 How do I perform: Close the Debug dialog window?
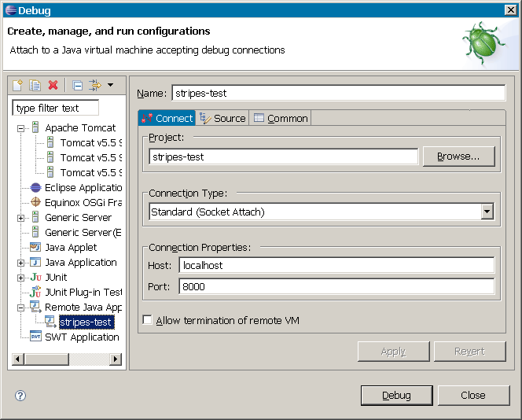[x=511, y=10]
